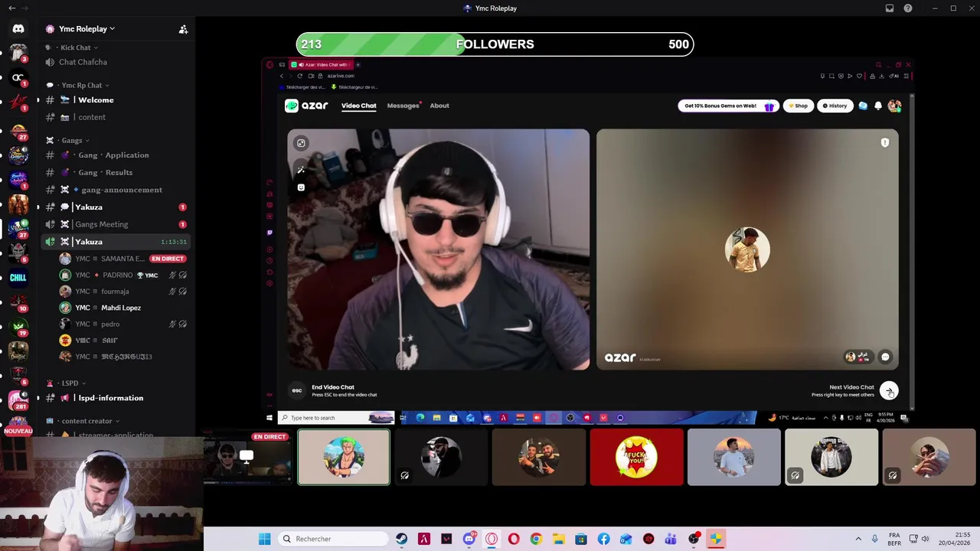The height and width of the screenshot is (551, 980).
Task: Open Microsoft Teams from the Windows taskbar
Action: pyautogui.click(x=671, y=539)
